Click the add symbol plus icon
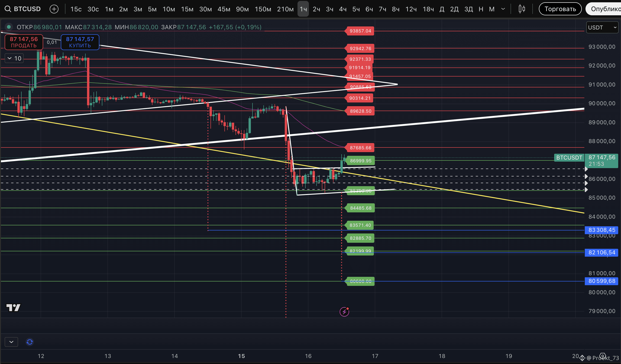Image resolution: width=621 pixels, height=364 pixels. coord(54,9)
